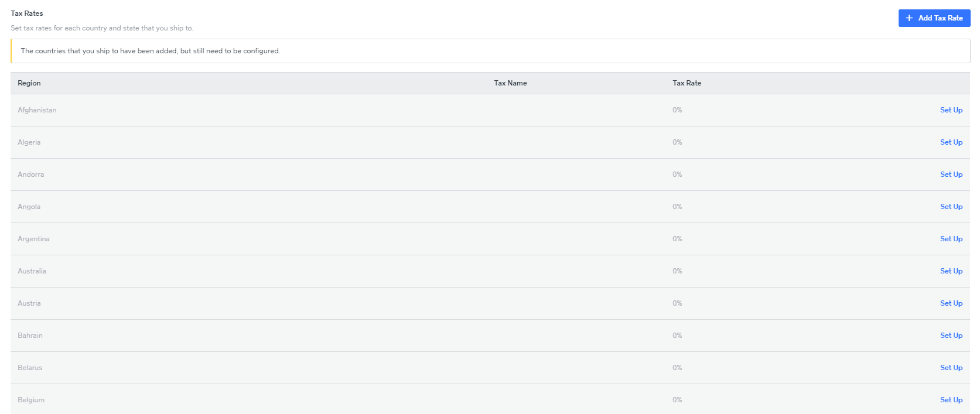The image size is (980, 414).
Task: Select the Belgium region name
Action: [31, 400]
